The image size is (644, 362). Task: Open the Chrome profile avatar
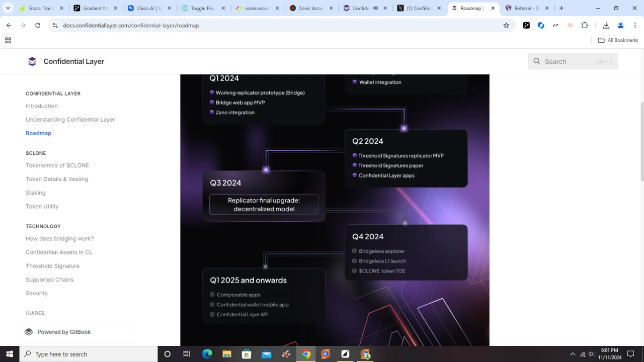tap(620, 25)
